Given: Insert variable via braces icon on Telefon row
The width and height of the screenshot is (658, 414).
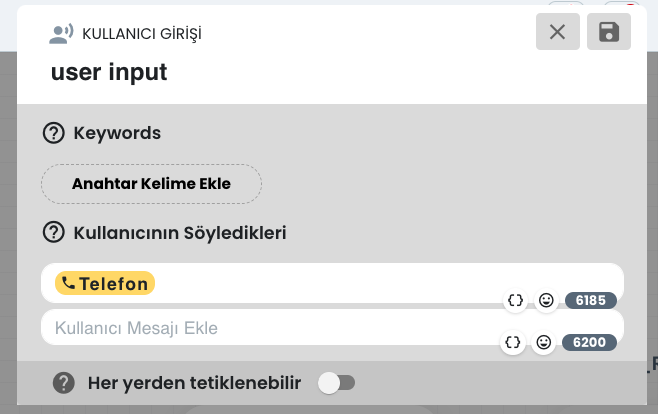Looking at the screenshot, I should [x=515, y=300].
